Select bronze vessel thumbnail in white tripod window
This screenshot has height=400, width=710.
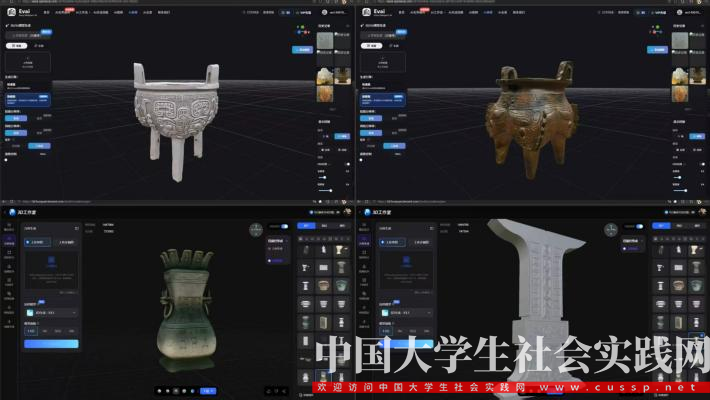343,76
